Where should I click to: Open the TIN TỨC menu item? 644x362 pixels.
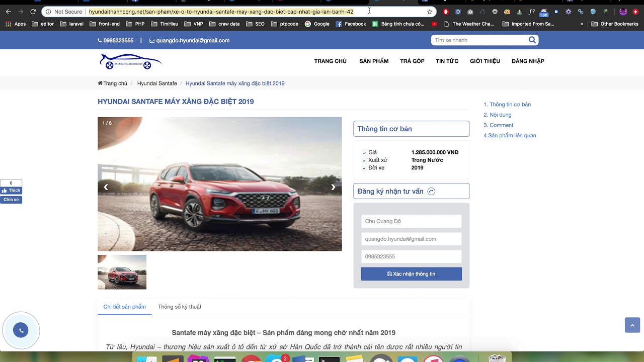(x=447, y=61)
